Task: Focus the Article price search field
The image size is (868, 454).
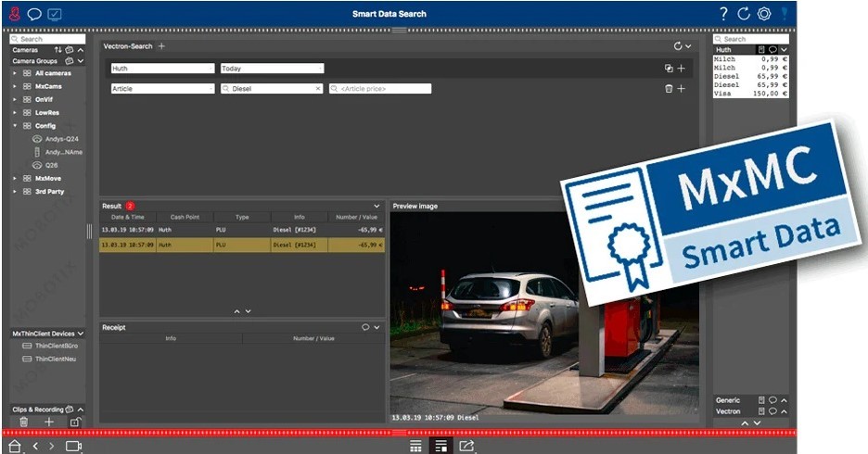Action: [380, 88]
